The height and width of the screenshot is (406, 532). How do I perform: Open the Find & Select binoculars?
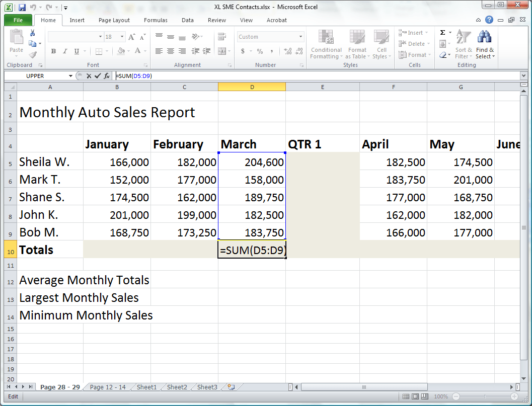485,37
